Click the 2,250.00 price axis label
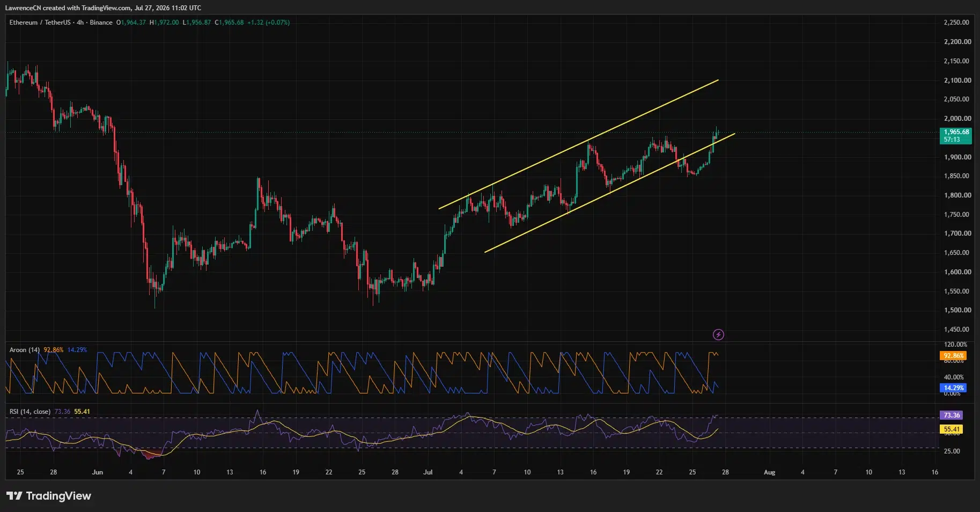 pos(957,23)
